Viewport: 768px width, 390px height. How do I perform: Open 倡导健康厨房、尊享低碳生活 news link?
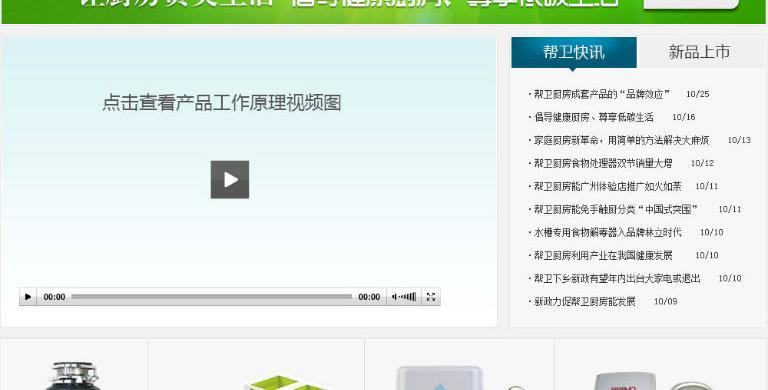(x=593, y=117)
